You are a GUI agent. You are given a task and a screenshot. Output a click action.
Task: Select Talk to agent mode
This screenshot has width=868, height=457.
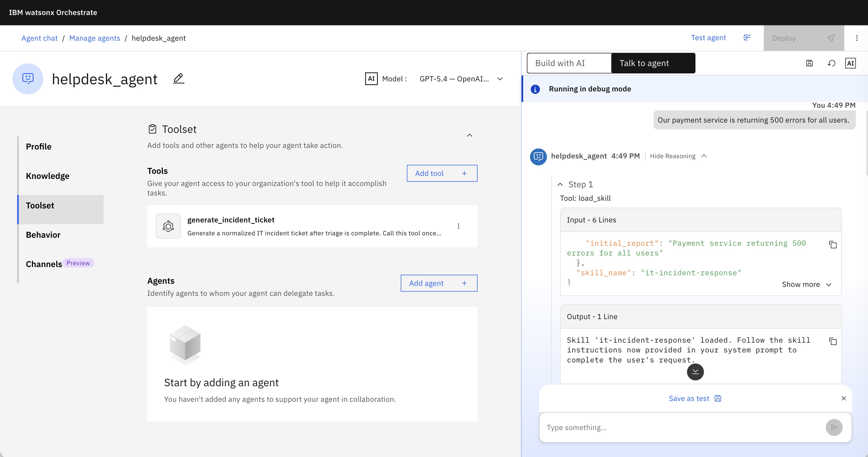tap(653, 63)
